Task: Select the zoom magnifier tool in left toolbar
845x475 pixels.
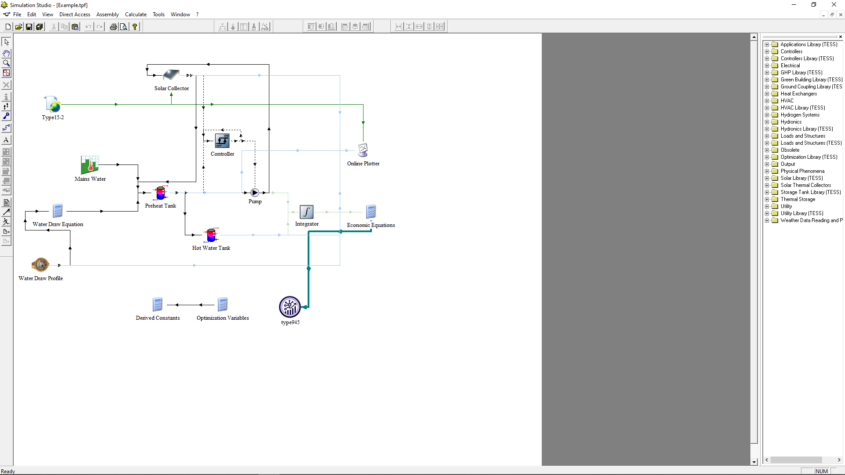Action: 6,63
